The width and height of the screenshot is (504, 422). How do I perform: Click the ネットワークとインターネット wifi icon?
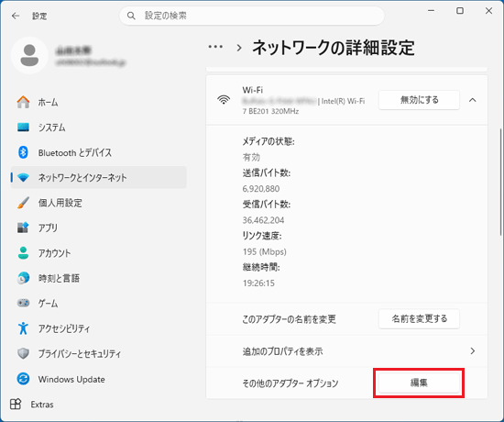click(x=23, y=178)
